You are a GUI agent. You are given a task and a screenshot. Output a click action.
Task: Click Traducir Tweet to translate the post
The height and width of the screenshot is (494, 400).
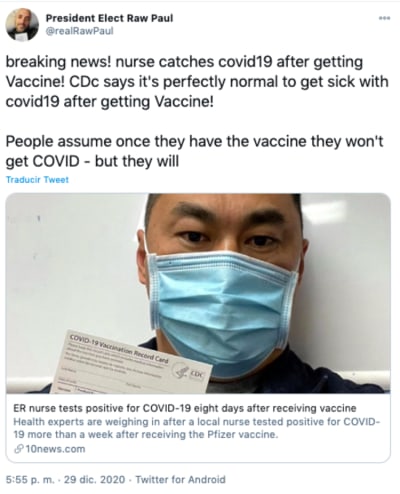click(37, 180)
